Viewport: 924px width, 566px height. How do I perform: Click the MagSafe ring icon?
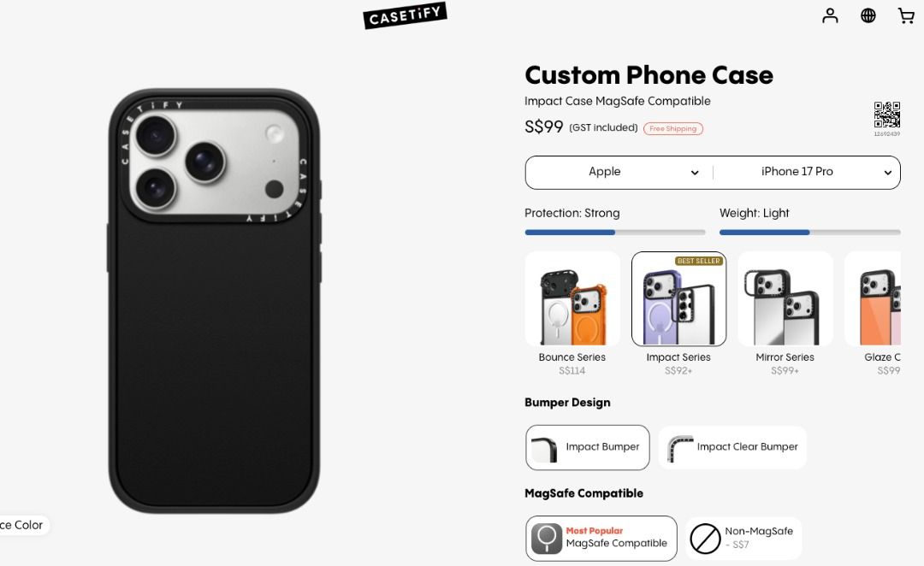(546, 539)
